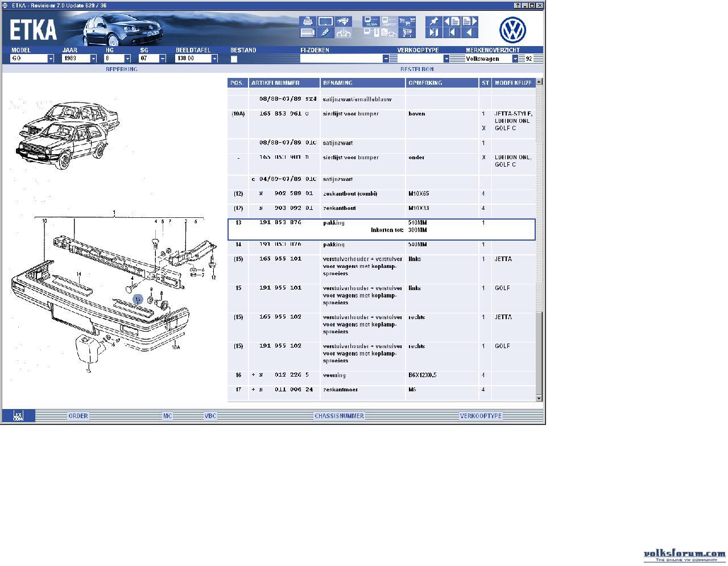
Task: Click the blank screen frame icon
Action: (x=325, y=22)
